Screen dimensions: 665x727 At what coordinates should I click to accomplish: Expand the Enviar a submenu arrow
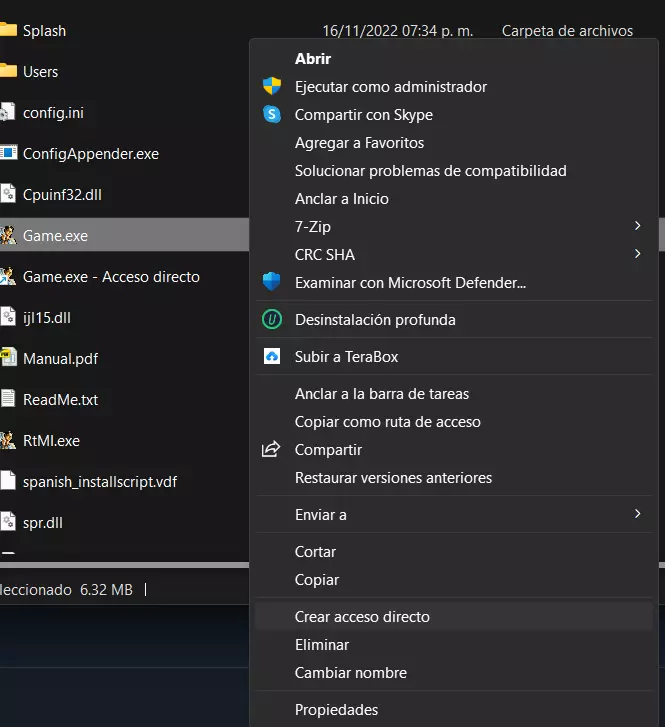point(637,514)
